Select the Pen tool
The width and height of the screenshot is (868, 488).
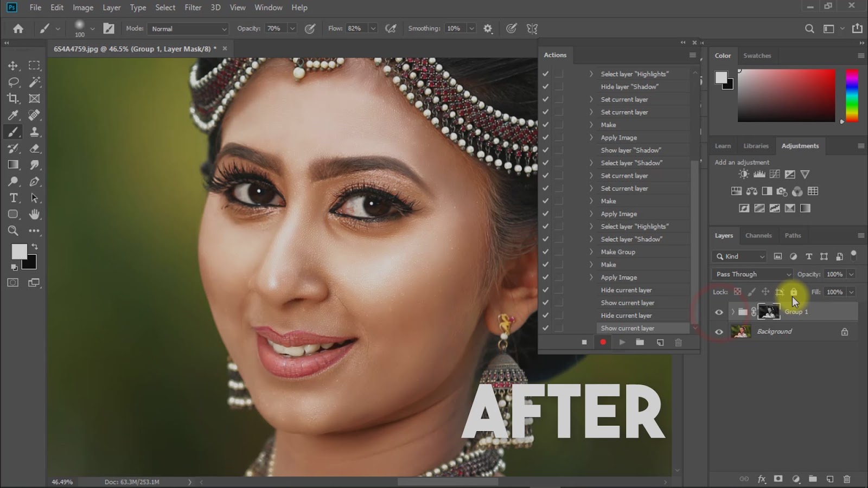[x=34, y=182]
